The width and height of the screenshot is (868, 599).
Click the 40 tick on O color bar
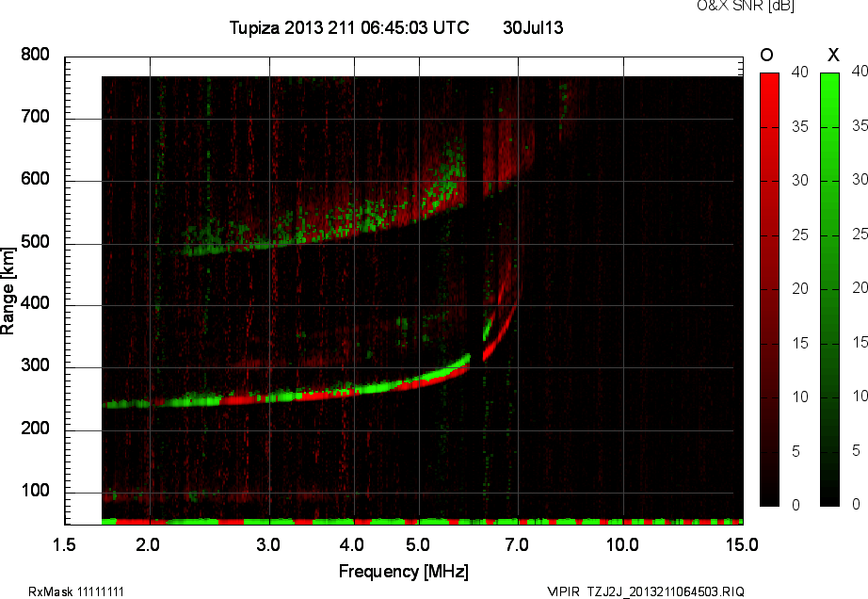pyautogui.click(x=800, y=72)
